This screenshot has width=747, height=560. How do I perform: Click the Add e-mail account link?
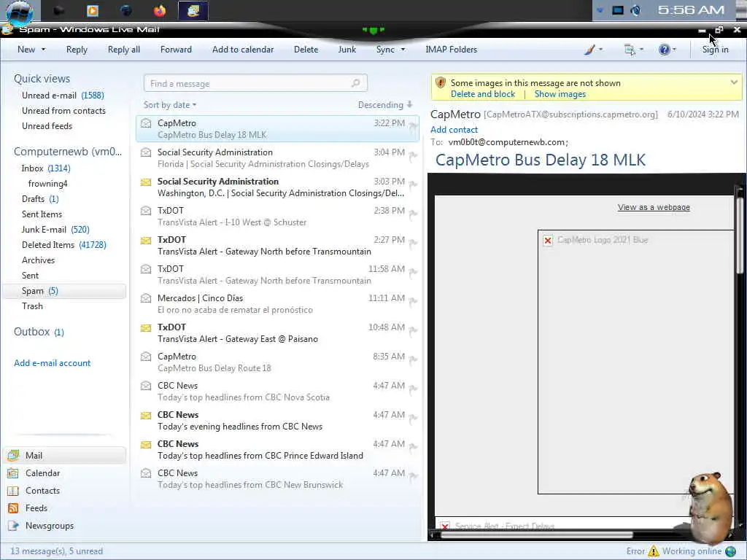point(52,363)
